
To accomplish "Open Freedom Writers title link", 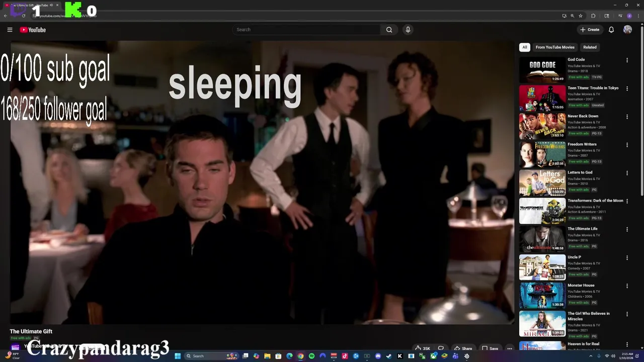I will 582,144.
